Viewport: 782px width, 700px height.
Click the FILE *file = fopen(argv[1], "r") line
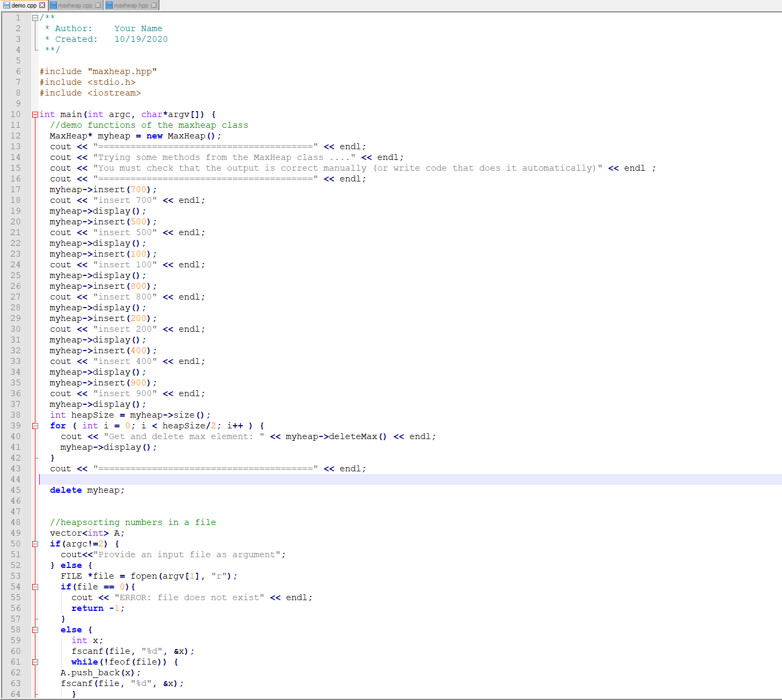pyautogui.click(x=149, y=576)
